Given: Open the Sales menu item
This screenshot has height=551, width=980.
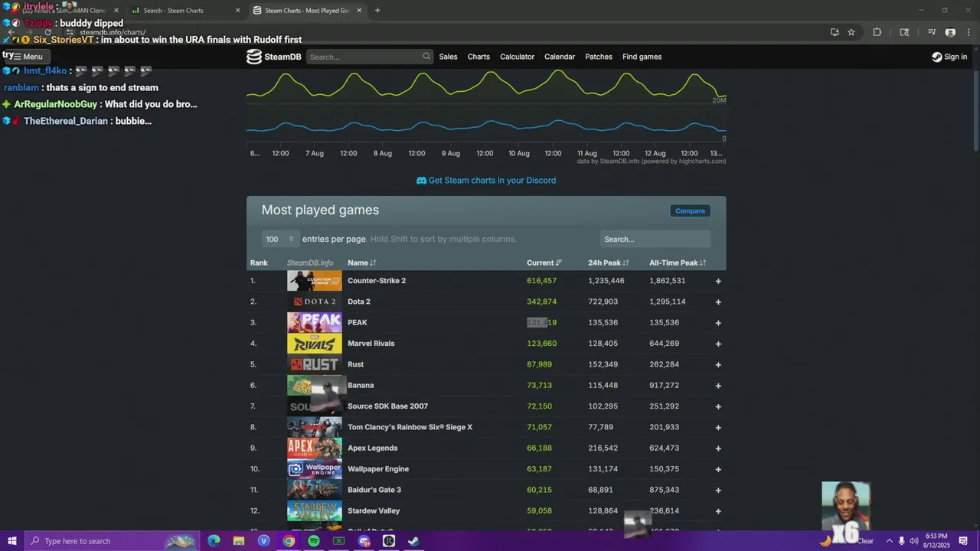Looking at the screenshot, I should (x=448, y=57).
